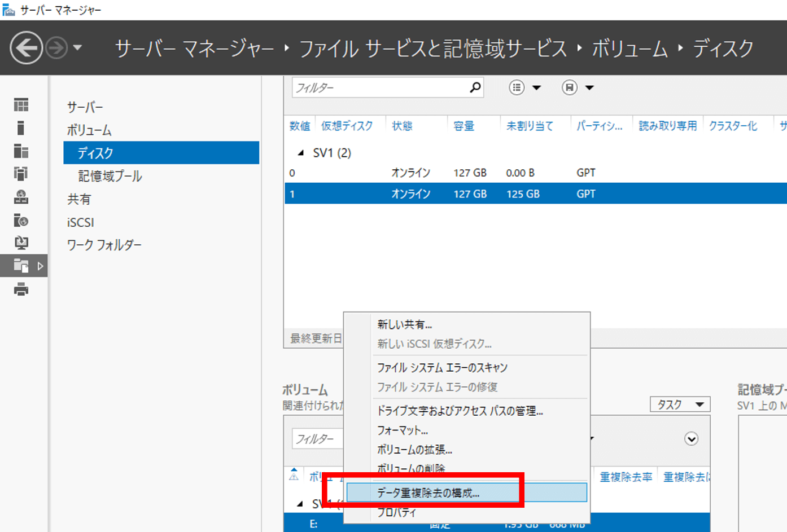Click the volumes filter input field
787x532 pixels.
click(x=318, y=438)
